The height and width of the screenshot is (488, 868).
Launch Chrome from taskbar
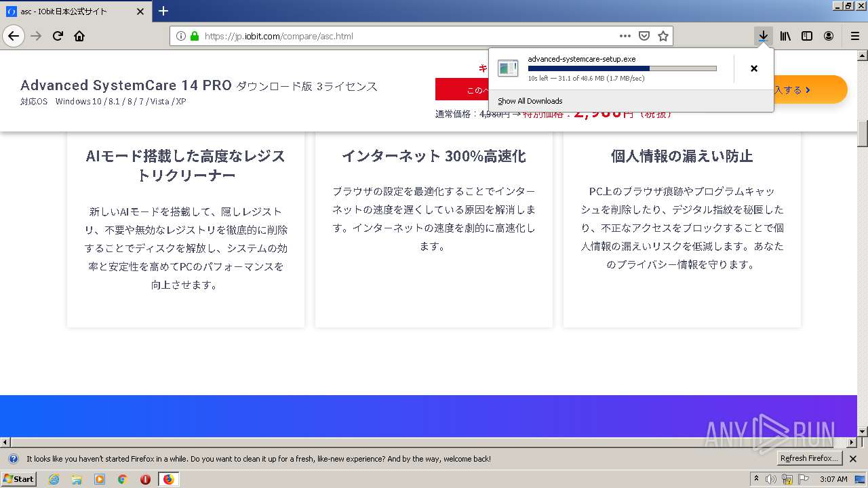pyautogui.click(x=123, y=479)
